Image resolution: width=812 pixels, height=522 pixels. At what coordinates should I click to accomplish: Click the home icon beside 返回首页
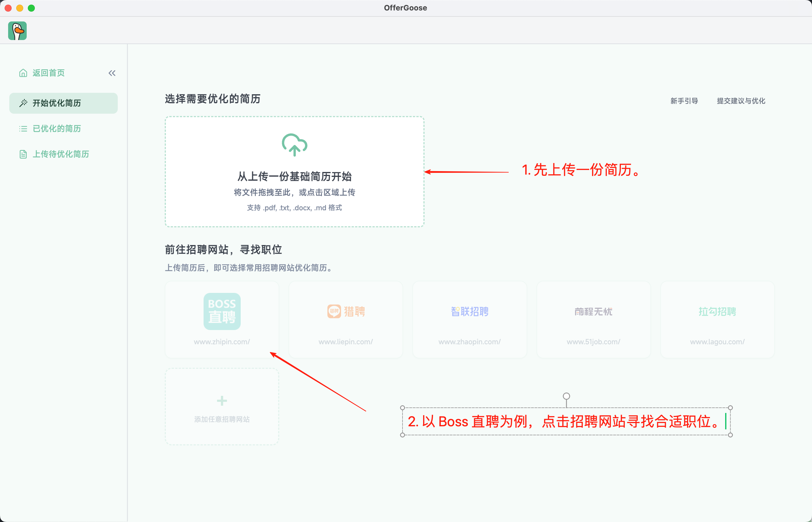pyautogui.click(x=23, y=73)
